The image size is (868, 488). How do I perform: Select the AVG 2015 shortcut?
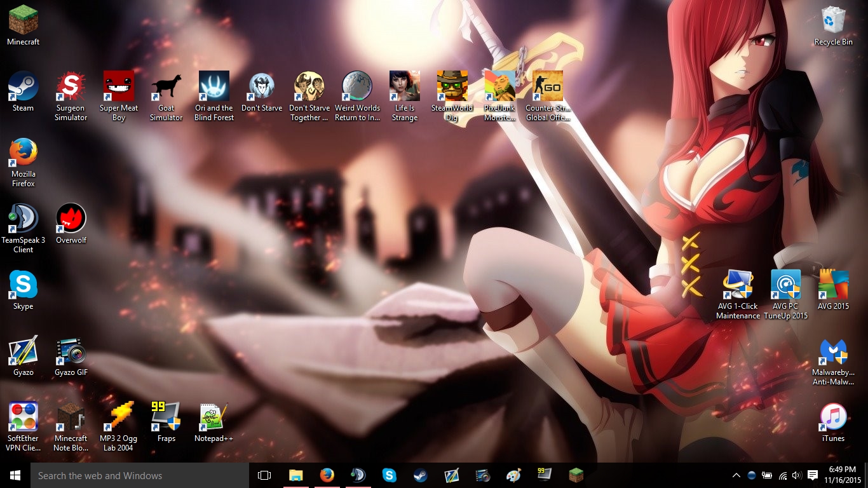click(x=834, y=290)
